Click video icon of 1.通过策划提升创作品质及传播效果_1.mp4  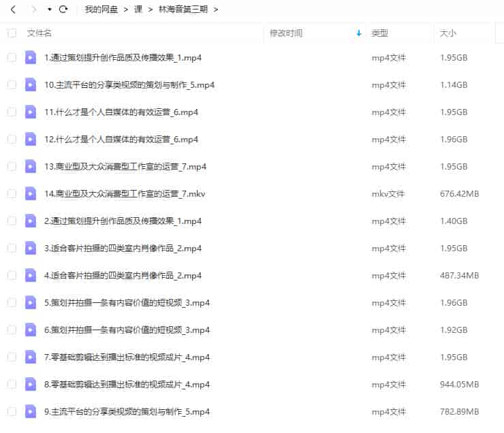click(x=31, y=57)
